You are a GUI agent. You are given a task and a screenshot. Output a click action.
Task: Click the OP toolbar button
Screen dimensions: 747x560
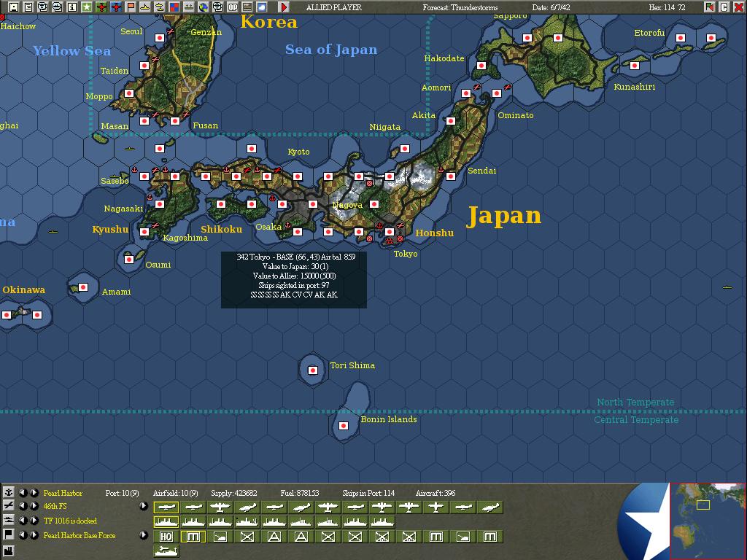click(233, 7)
